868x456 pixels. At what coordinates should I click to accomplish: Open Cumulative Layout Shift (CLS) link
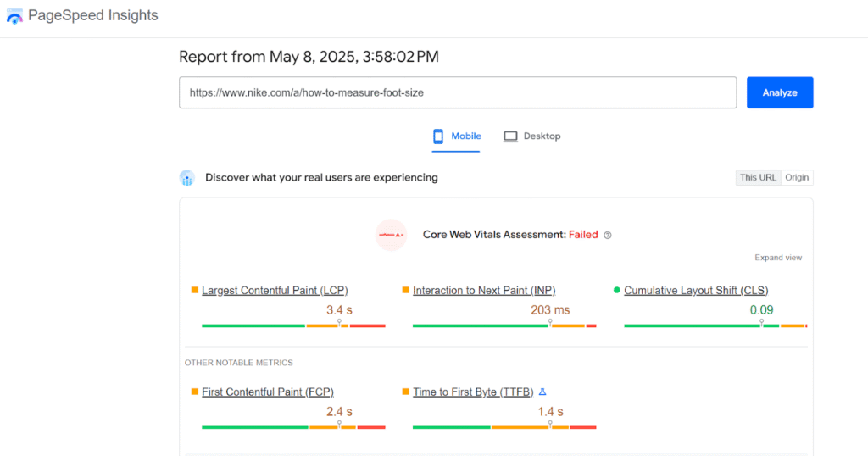click(x=696, y=290)
